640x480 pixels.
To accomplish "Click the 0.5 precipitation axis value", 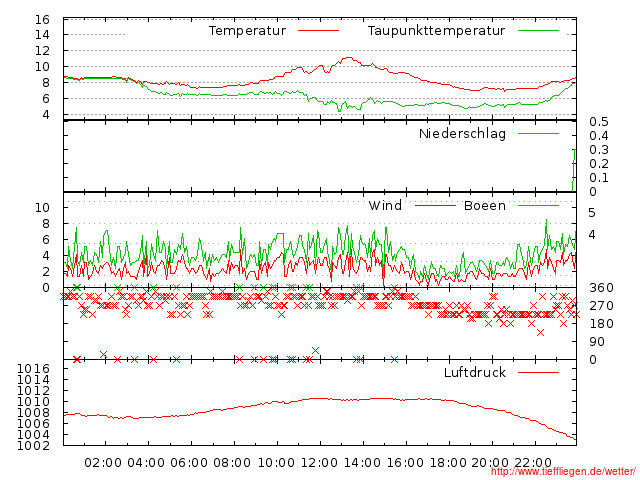I will coord(599,122).
